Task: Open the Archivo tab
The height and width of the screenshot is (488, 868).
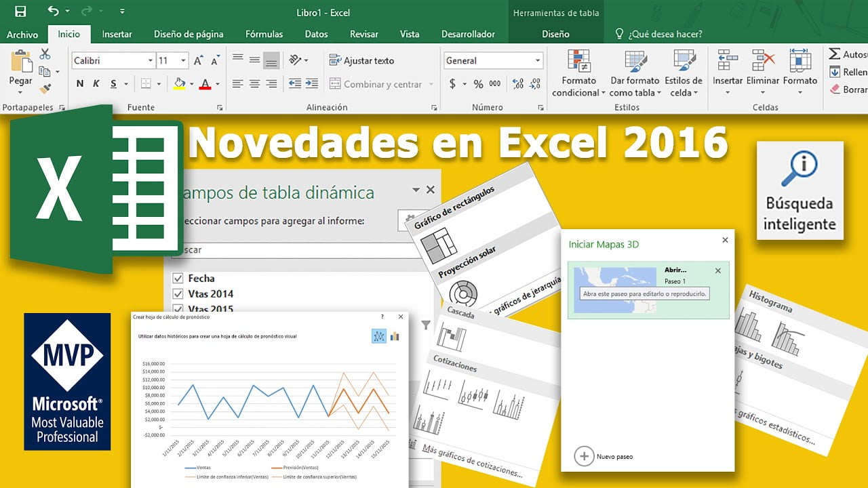Action: point(22,34)
